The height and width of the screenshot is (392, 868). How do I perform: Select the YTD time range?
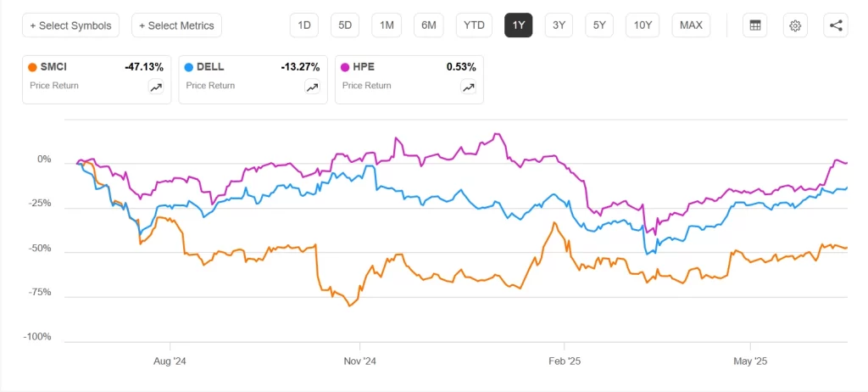(x=474, y=25)
